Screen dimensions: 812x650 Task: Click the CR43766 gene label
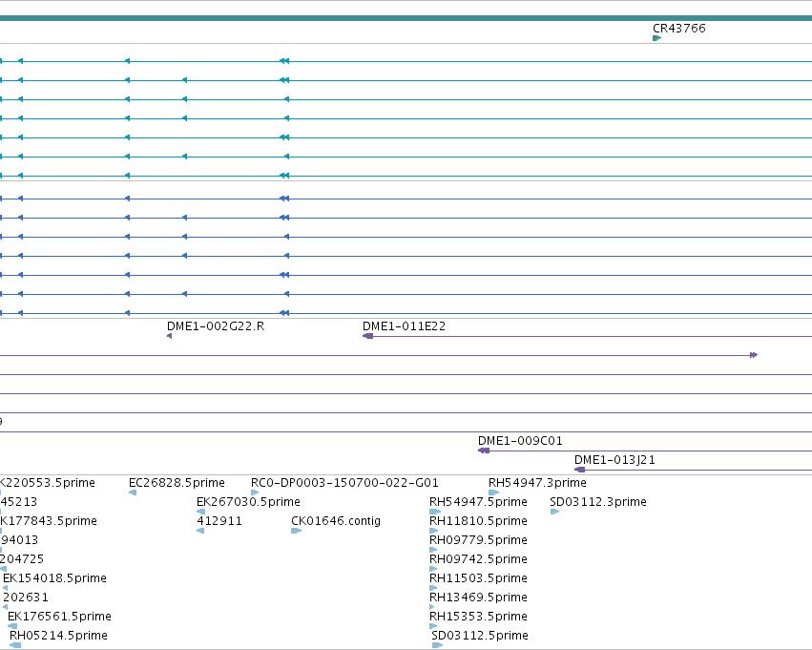[x=679, y=29]
